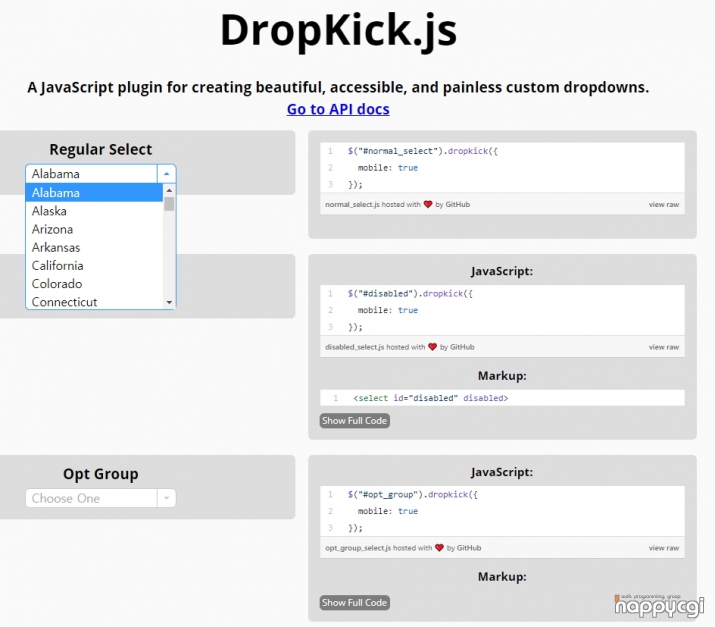715x627 pixels.
Task: Collapse the Regular Select dropdown arrow
Action: coord(166,174)
